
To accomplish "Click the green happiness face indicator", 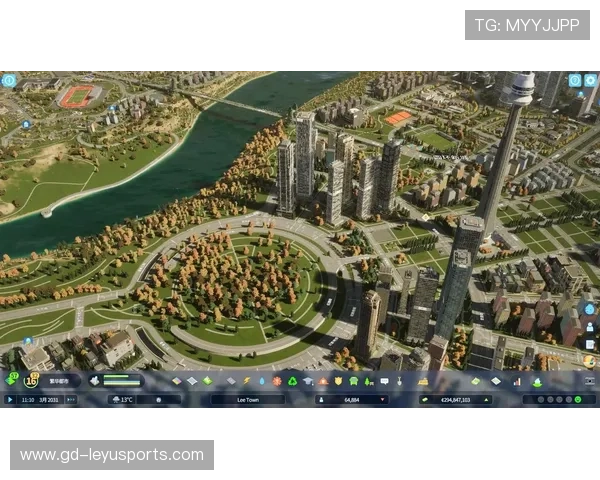I will click(12, 377).
